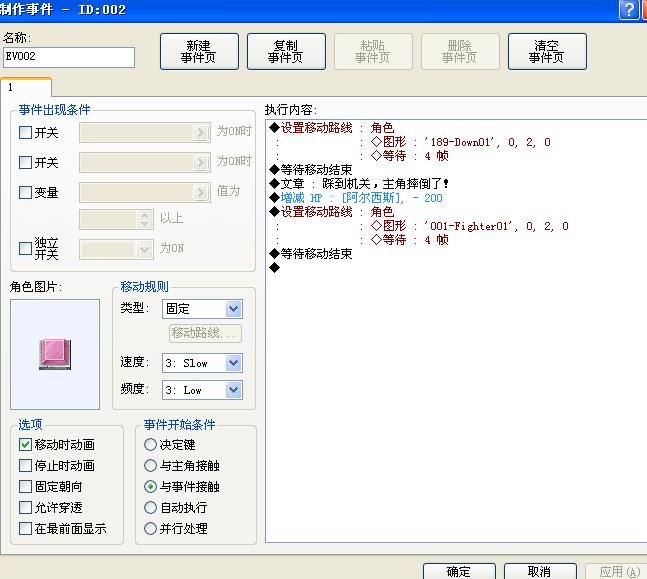Enable the first 开关 condition checkbox
Viewport: 647px width, 579px height.
coord(25,132)
